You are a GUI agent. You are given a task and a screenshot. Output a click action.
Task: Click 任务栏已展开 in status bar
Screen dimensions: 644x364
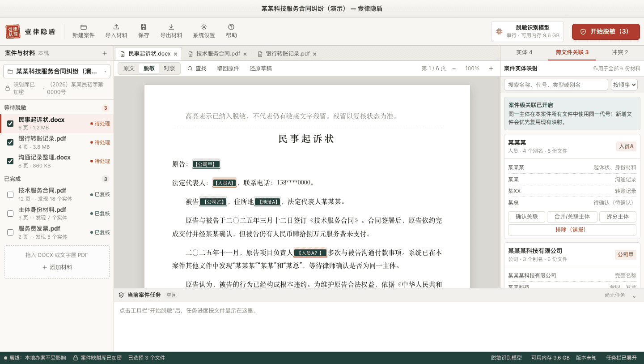pyautogui.click(x=621, y=358)
